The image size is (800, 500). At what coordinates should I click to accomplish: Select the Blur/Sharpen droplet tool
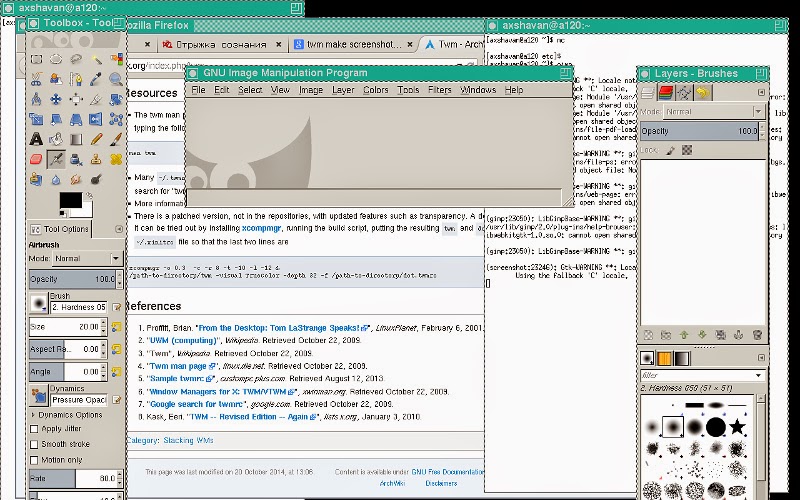pos(56,179)
